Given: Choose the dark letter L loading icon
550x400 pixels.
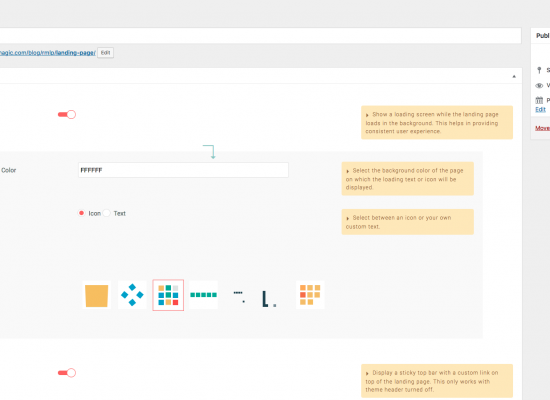Looking at the screenshot, I should point(269,299).
